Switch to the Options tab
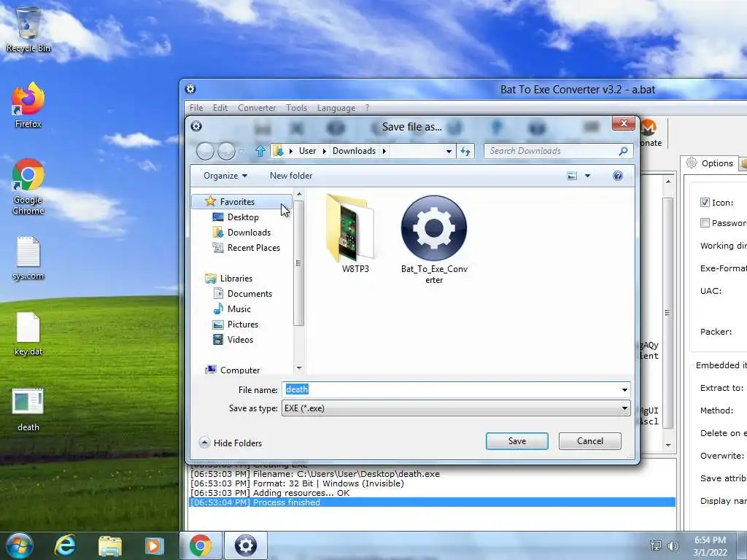The height and width of the screenshot is (560, 747). pyautogui.click(x=709, y=163)
